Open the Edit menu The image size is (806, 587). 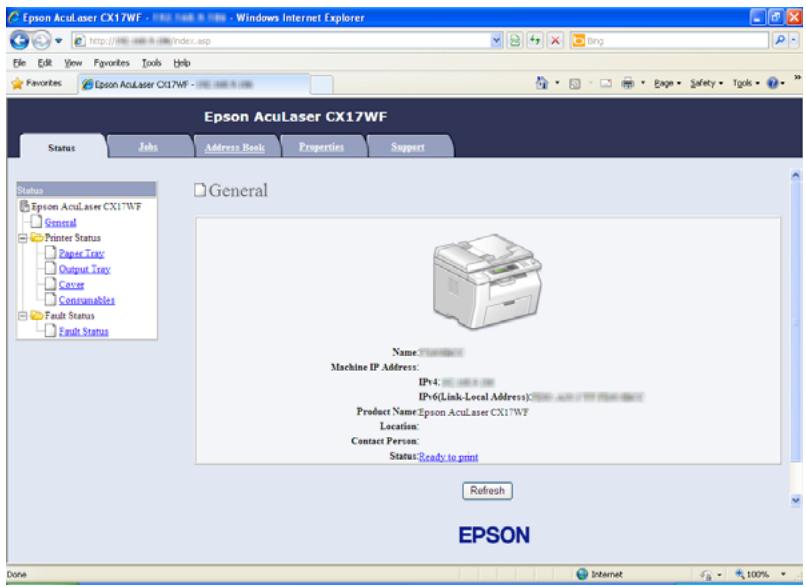coord(45,63)
